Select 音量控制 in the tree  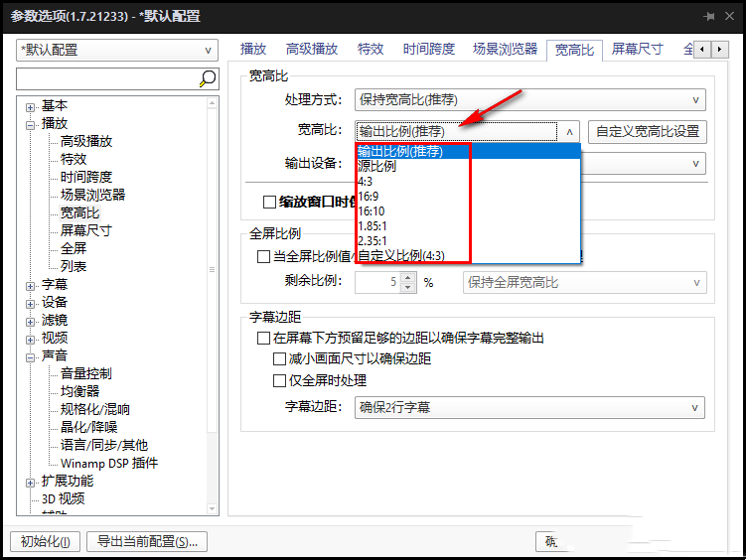pos(86,373)
